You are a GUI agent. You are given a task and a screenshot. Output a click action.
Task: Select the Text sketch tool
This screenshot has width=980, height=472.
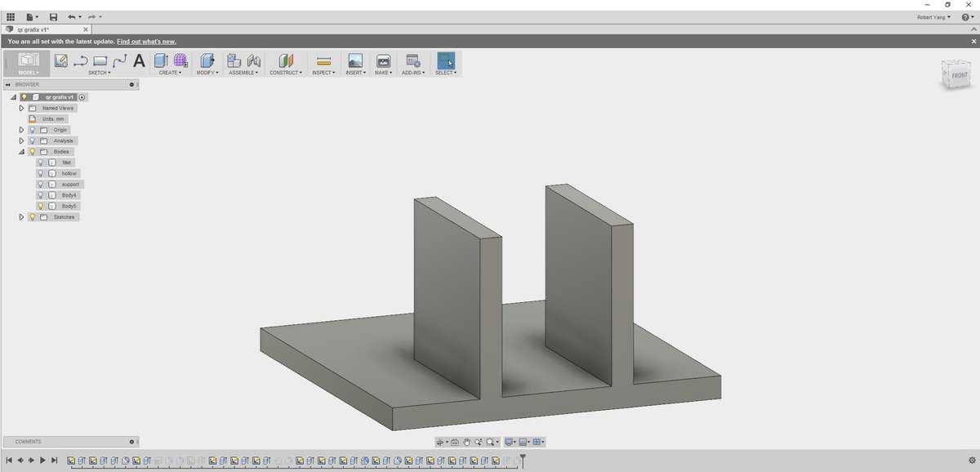139,60
